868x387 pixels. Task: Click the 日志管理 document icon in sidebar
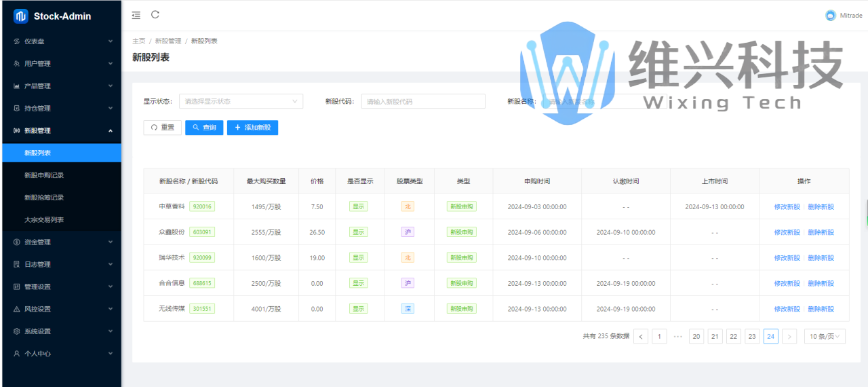point(17,265)
